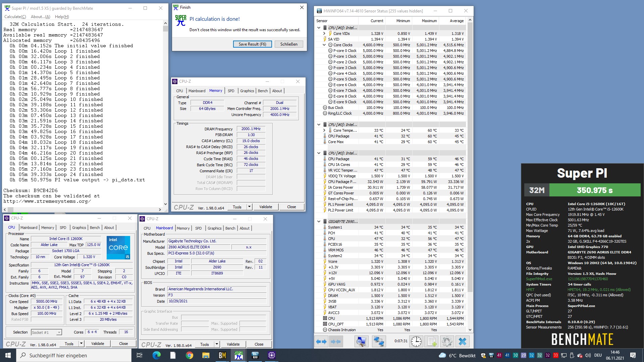Click Validate in bottom-left CPU-Z window
This screenshot has height=362, width=644.
98,344
